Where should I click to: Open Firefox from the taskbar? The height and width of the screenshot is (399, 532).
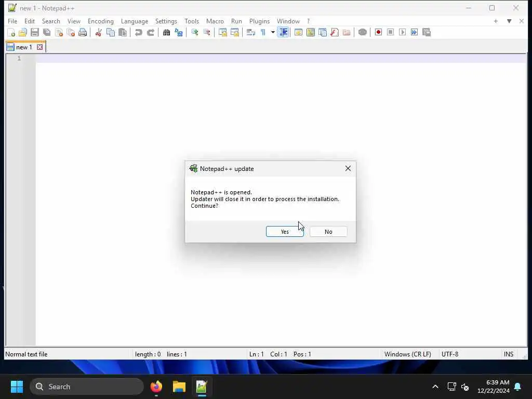[x=156, y=387]
